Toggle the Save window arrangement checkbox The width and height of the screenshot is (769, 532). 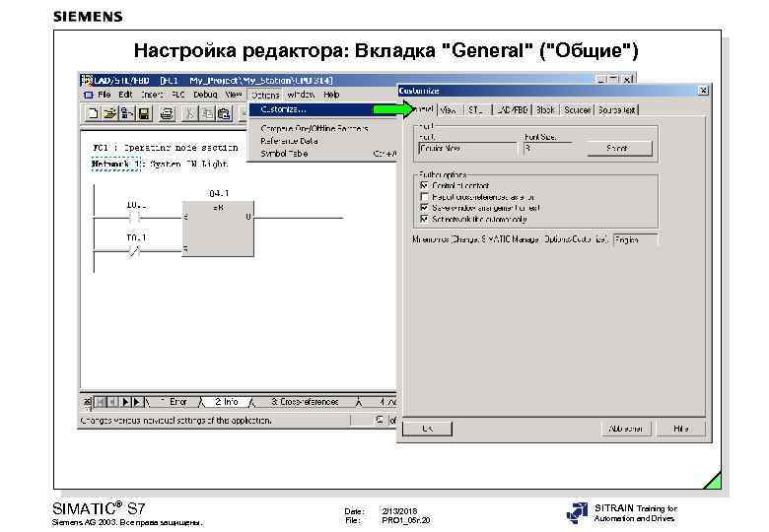pos(425,208)
